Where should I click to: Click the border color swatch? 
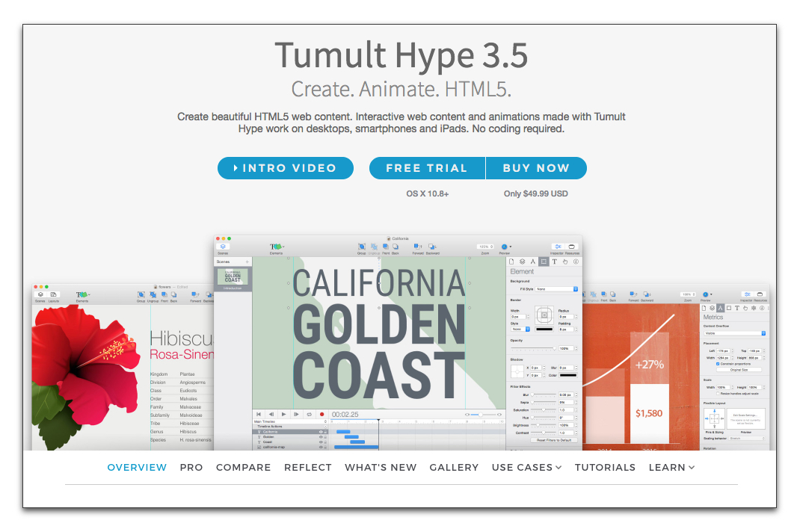click(x=544, y=329)
